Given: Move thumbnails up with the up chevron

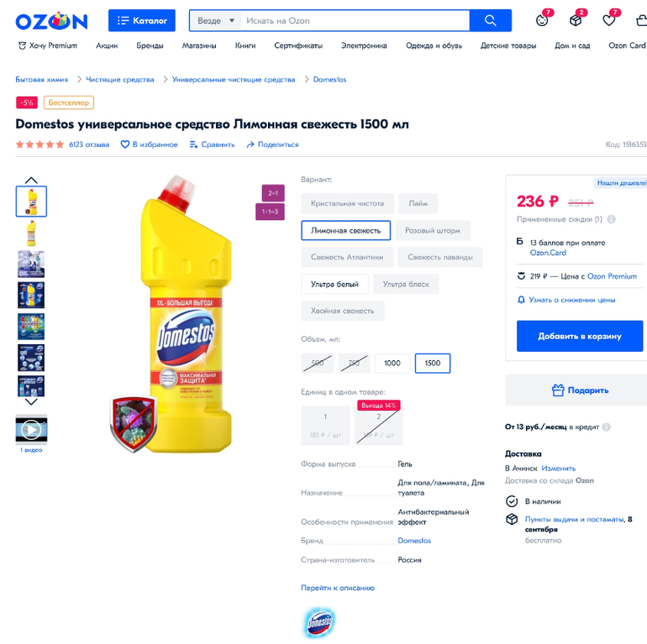Looking at the screenshot, I should 31,181.
